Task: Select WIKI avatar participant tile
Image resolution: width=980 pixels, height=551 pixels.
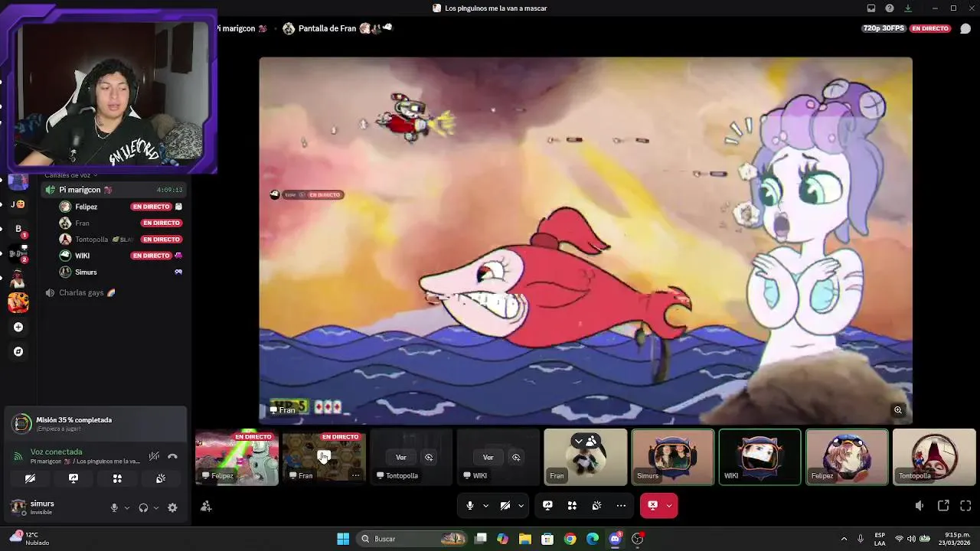Action: (x=759, y=457)
